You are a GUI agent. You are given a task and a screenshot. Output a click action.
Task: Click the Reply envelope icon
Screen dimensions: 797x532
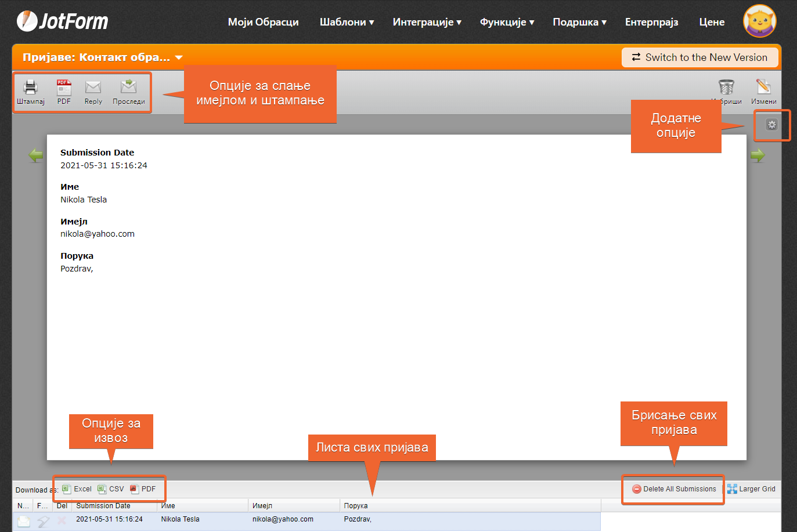click(x=93, y=88)
